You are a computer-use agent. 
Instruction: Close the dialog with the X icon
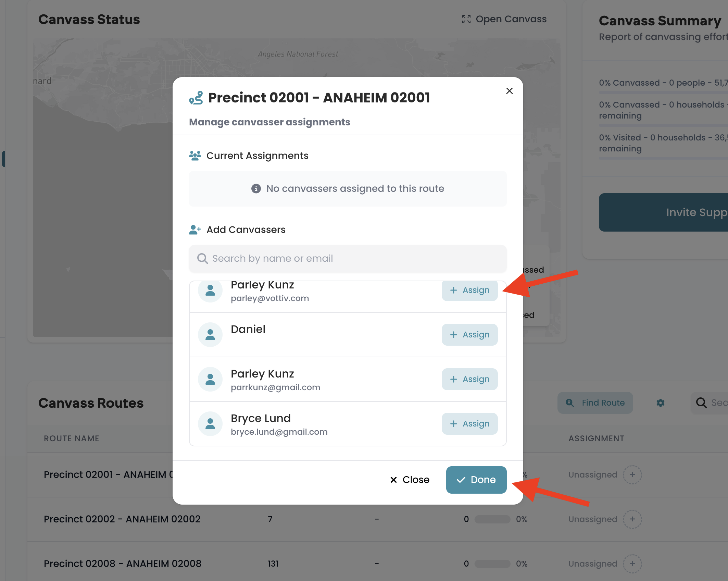pyautogui.click(x=509, y=91)
